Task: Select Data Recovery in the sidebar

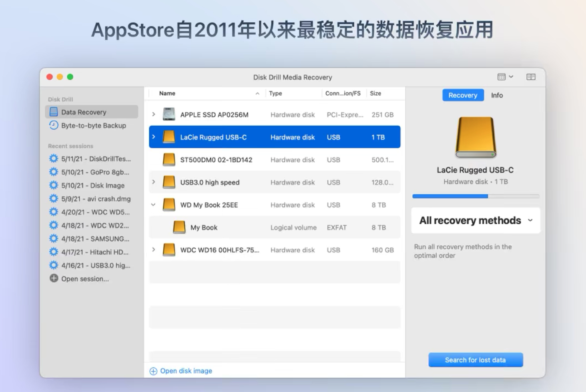Action: coord(83,112)
